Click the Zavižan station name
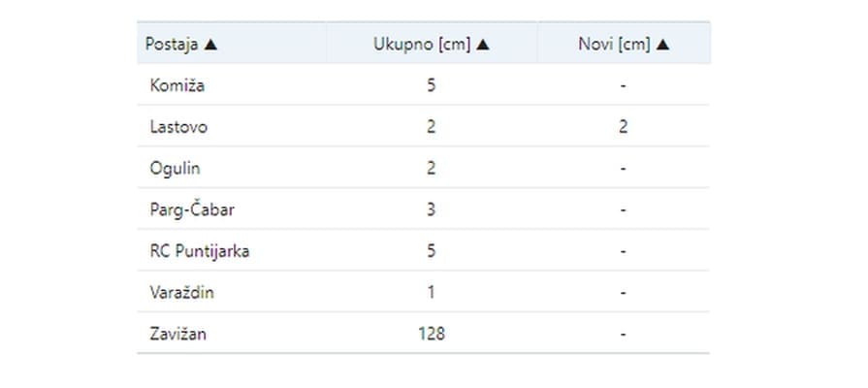The width and height of the screenshot is (868, 388). 178,334
